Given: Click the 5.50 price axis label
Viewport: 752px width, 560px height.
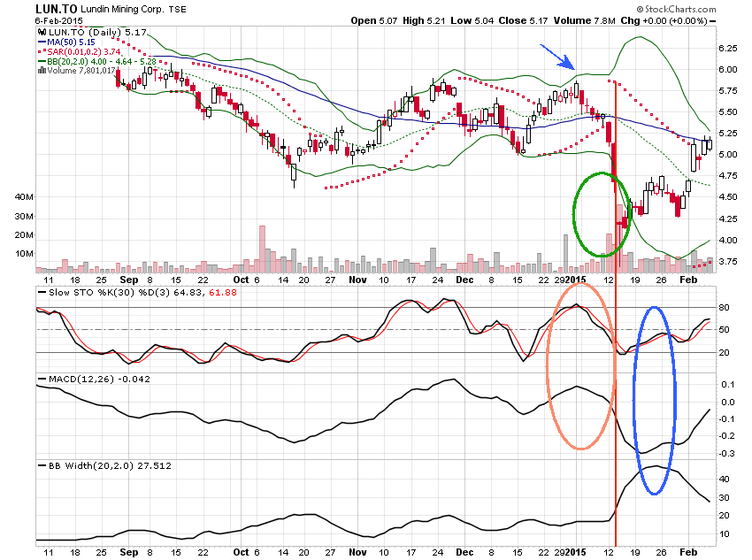Looking at the screenshot, I should (727, 111).
